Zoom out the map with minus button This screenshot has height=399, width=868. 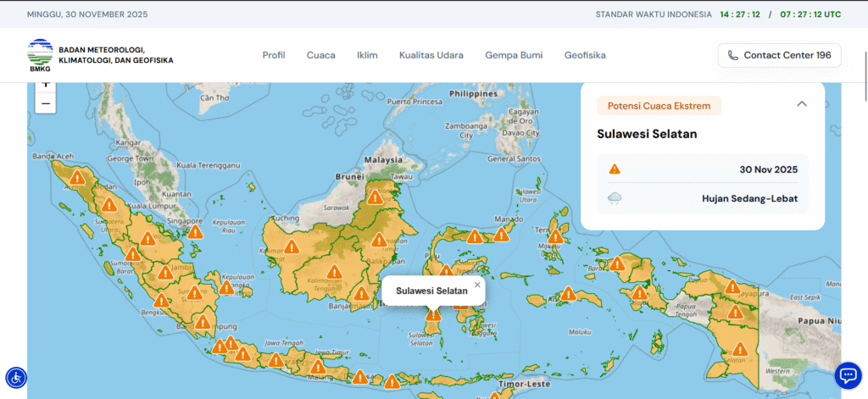46,103
